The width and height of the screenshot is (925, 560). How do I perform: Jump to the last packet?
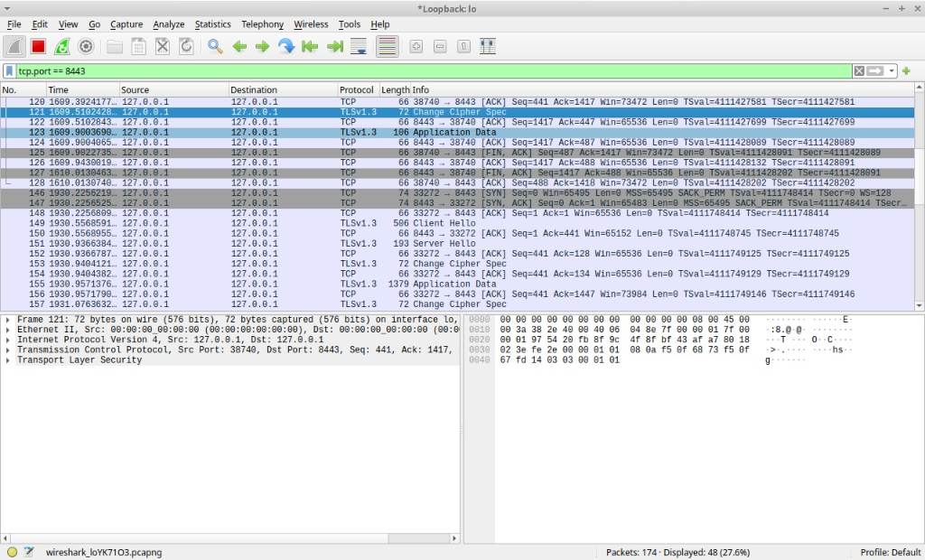click(x=334, y=47)
